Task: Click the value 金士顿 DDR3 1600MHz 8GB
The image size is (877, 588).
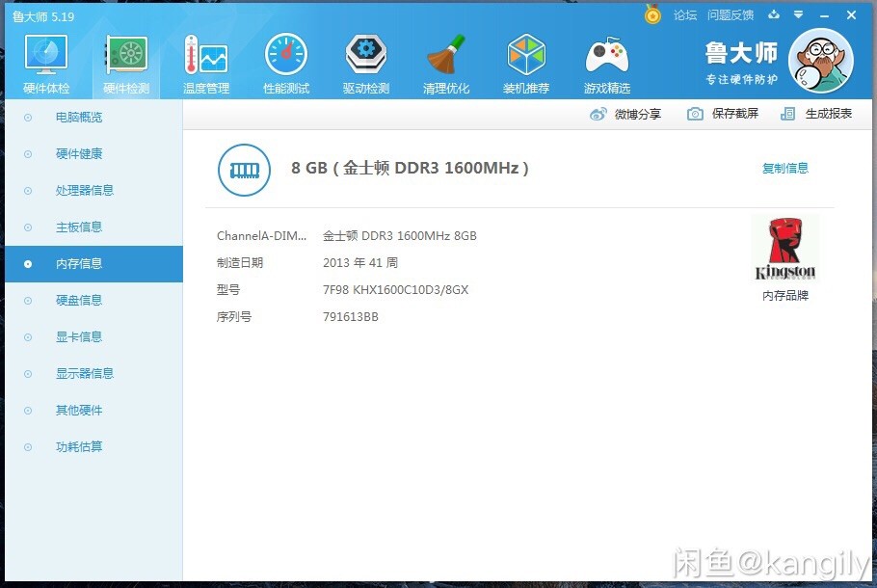Action: click(x=400, y=236)
